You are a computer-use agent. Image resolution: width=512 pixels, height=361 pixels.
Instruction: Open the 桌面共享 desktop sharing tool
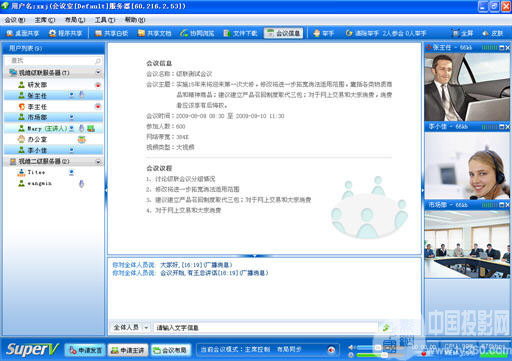tap(23, 33)
